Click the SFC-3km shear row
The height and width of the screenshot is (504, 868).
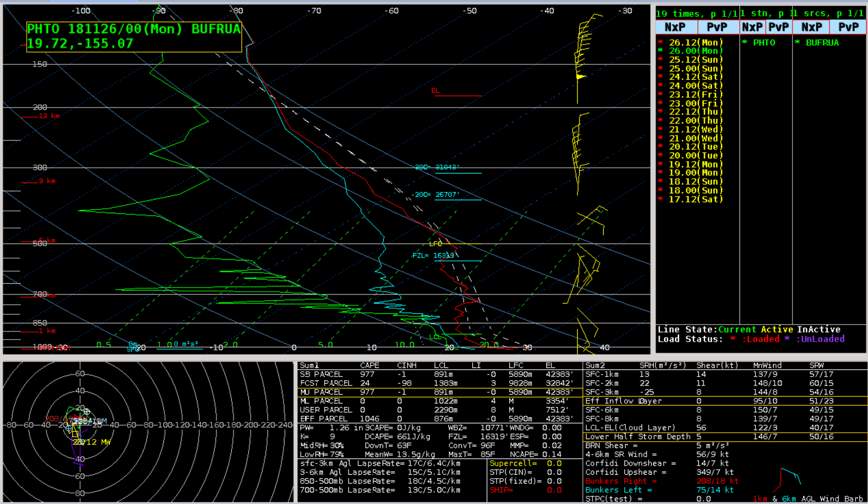[725, 392]
